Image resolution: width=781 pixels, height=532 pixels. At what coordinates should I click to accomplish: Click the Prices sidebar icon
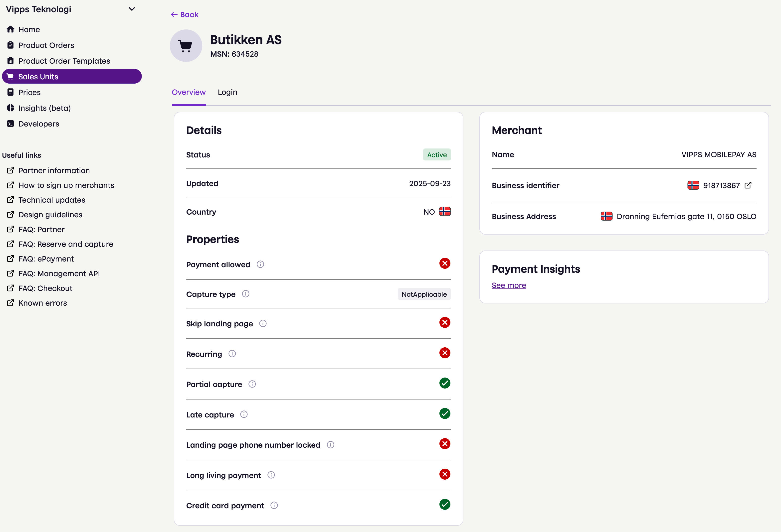(x=10, y=92)
